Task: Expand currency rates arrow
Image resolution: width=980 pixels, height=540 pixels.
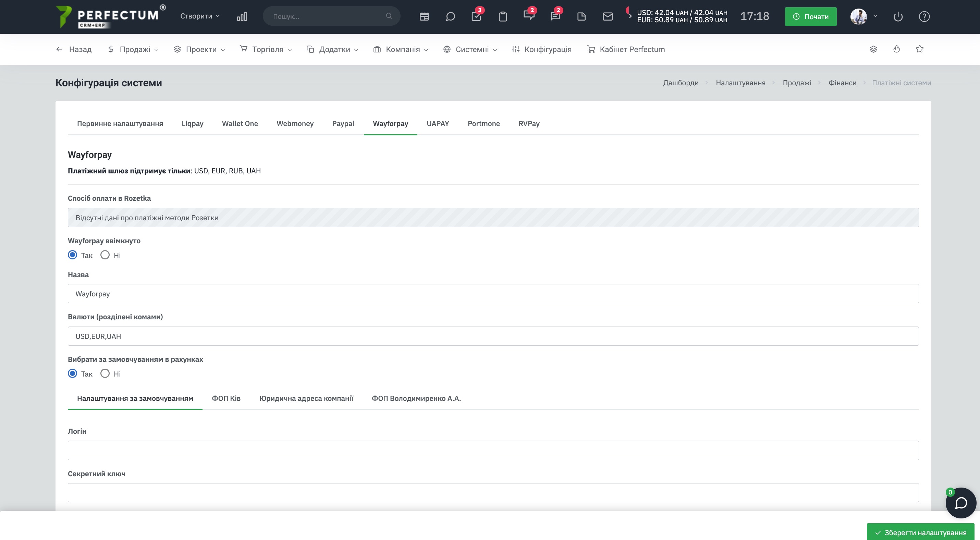Action: point(630,16)
